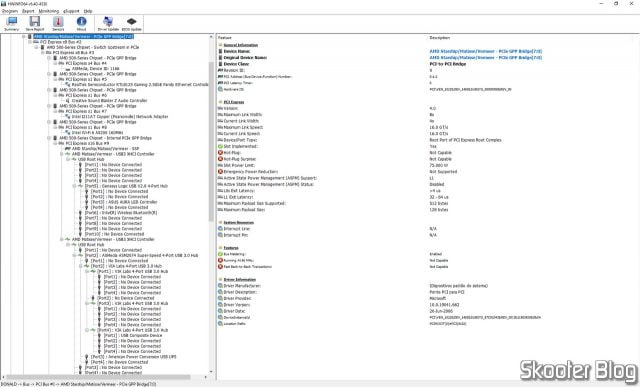
Task: Click the Driver Provider Microsoft value
Action: coord(438,298)
